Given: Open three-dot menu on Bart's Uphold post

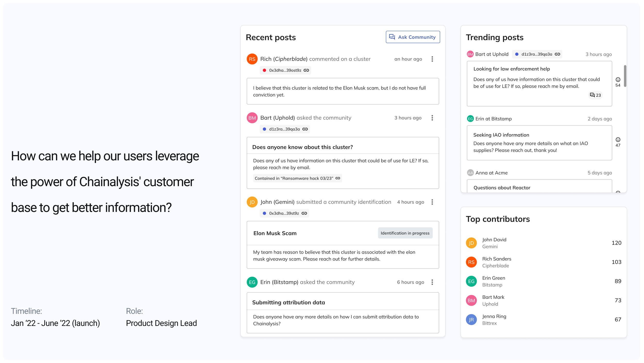Looking at the screenshot, I should [432, 118].
